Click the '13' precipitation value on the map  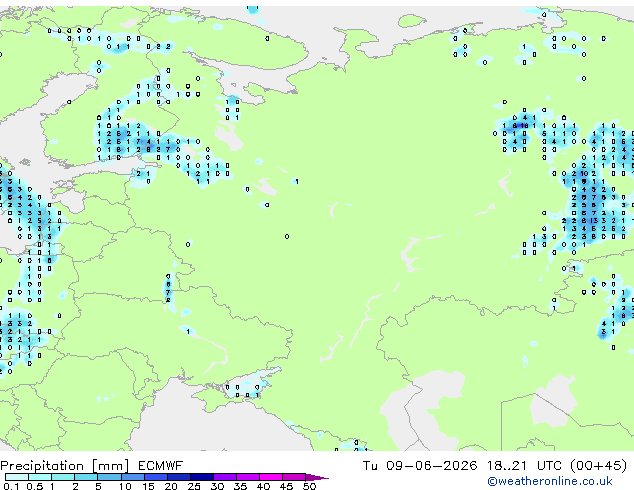tap(594, 221)
